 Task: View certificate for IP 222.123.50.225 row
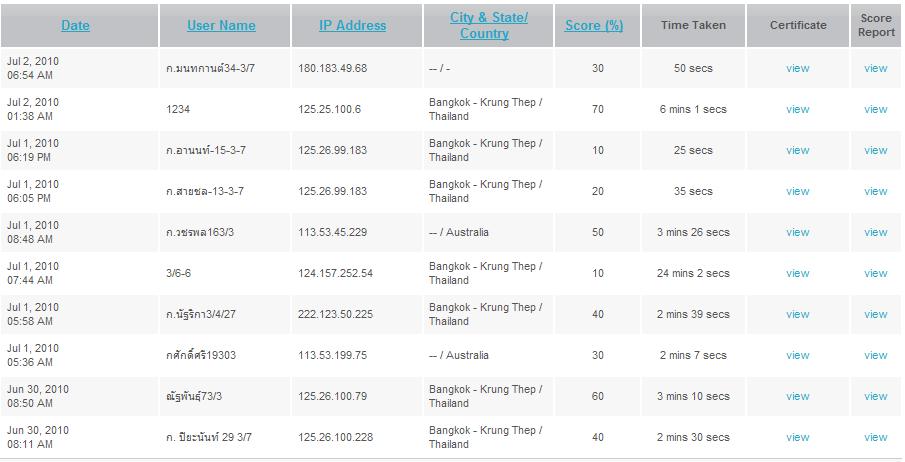[797, 314]
